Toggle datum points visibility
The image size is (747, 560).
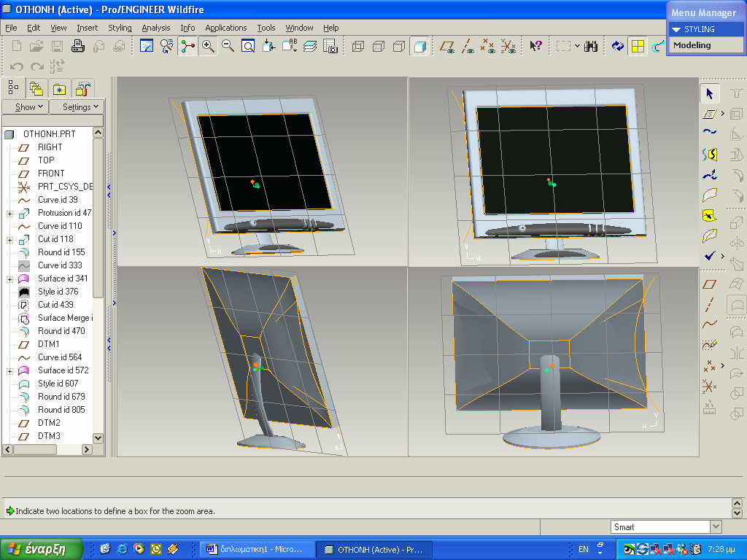tap(487, 46)
